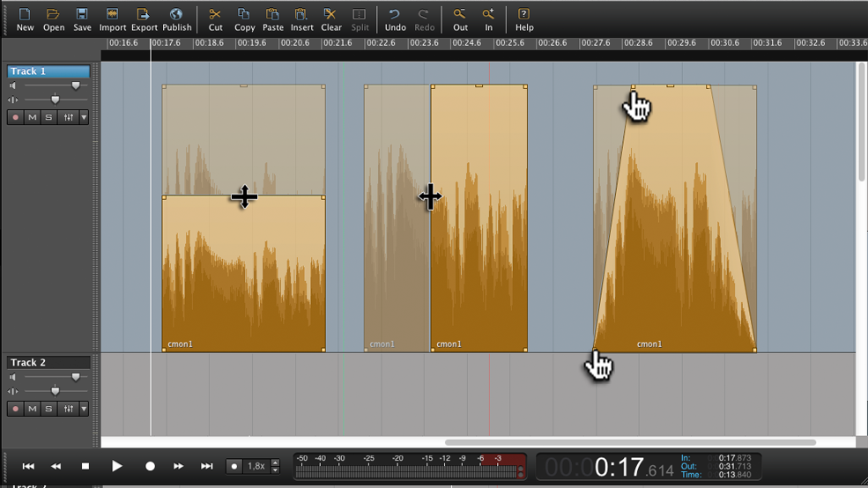This screenshot has width=868, height=488.
Task: Click the Import toolbar icon
Action: click(112, 15)
